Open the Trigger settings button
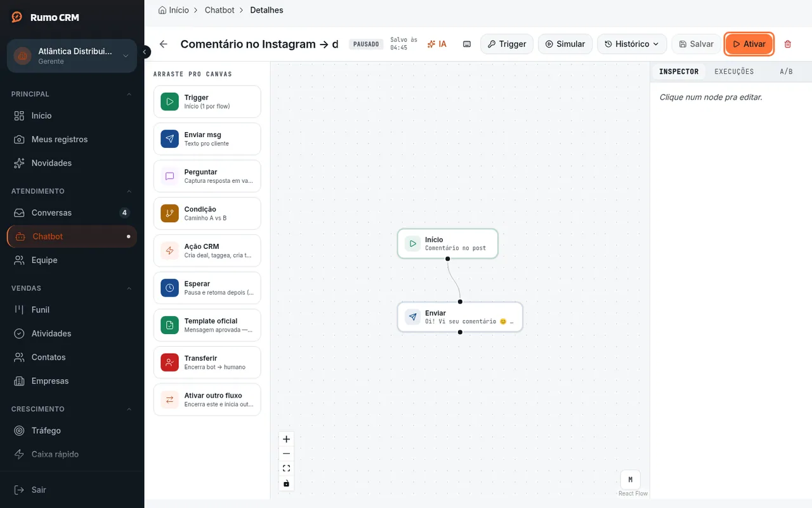 [507, 44]
